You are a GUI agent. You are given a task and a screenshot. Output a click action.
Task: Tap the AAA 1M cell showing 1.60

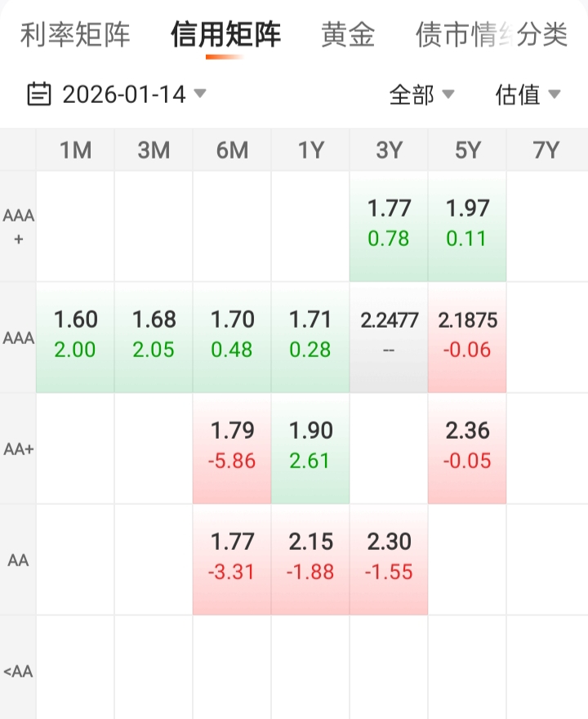(75, 335)
